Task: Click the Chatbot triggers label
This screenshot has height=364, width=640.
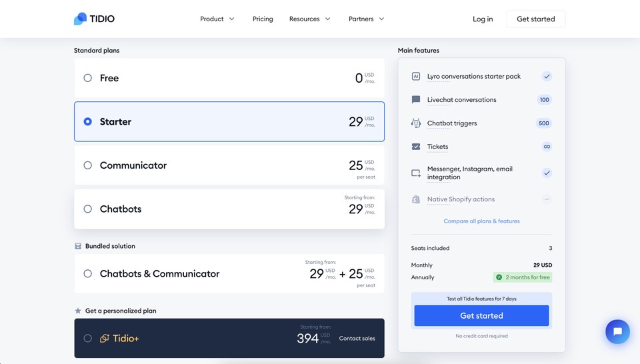Action: pos(452,123)
